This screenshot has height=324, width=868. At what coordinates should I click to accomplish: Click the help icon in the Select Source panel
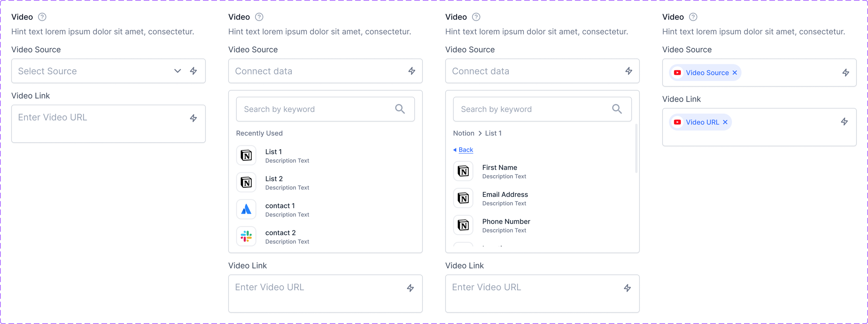point(42,17)
